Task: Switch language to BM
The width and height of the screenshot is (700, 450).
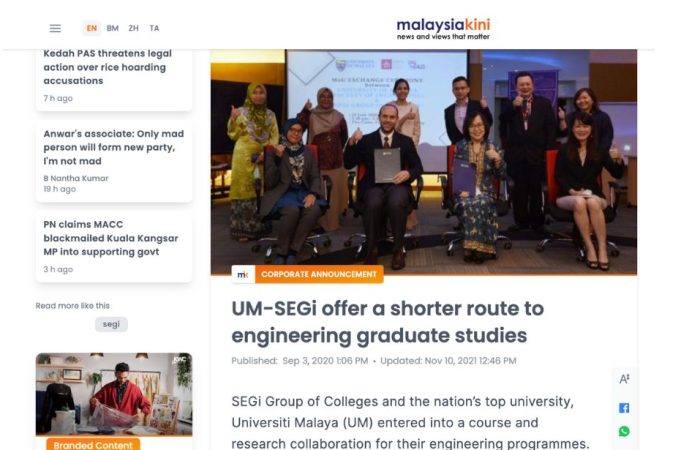Action: pyautogui.click(x=112, y=28)
